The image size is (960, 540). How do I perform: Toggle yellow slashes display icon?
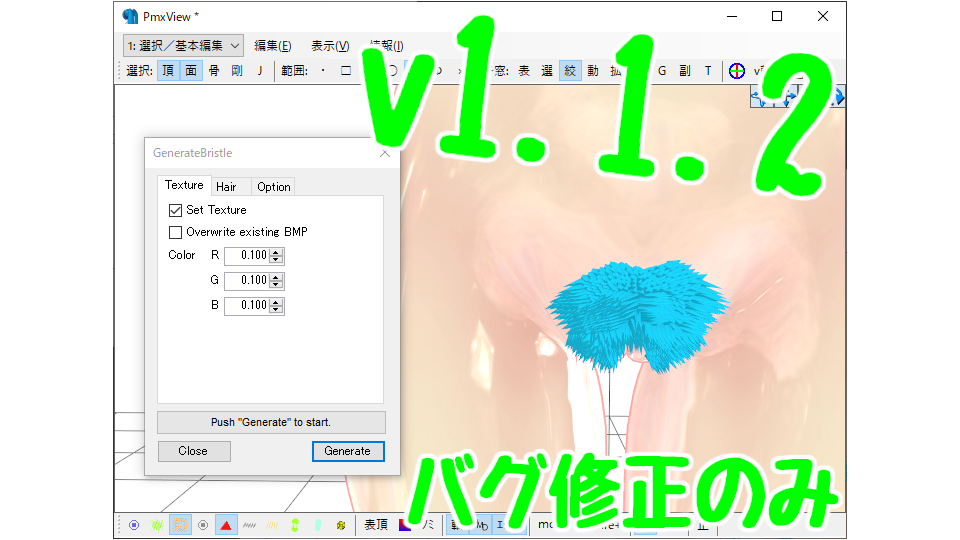coord(272,525)
